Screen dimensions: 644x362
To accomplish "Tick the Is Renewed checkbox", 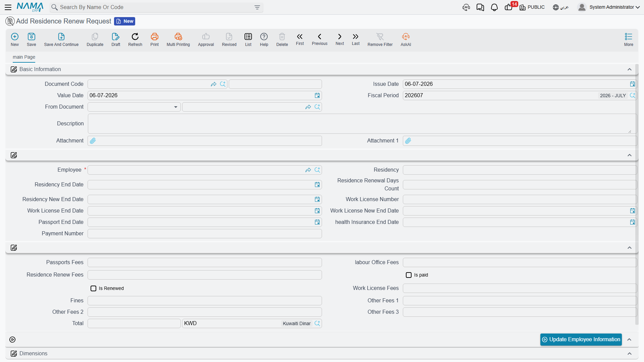I will pos(94,289).
